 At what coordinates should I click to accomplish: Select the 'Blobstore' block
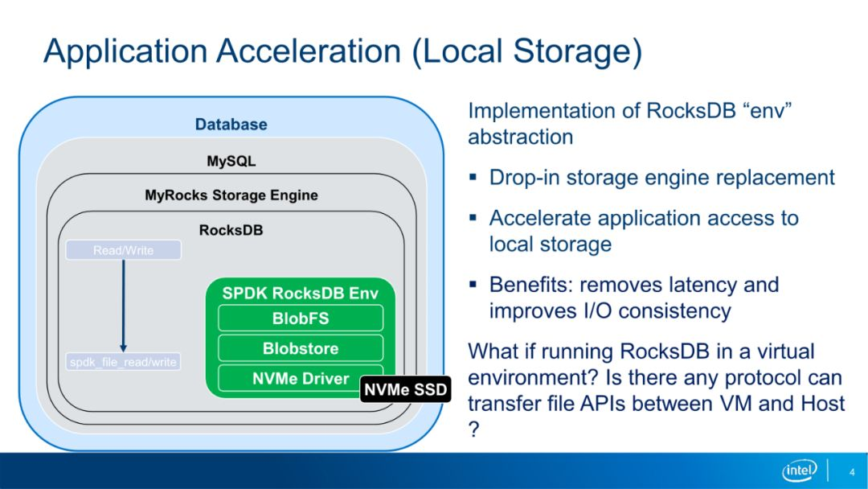301,348
